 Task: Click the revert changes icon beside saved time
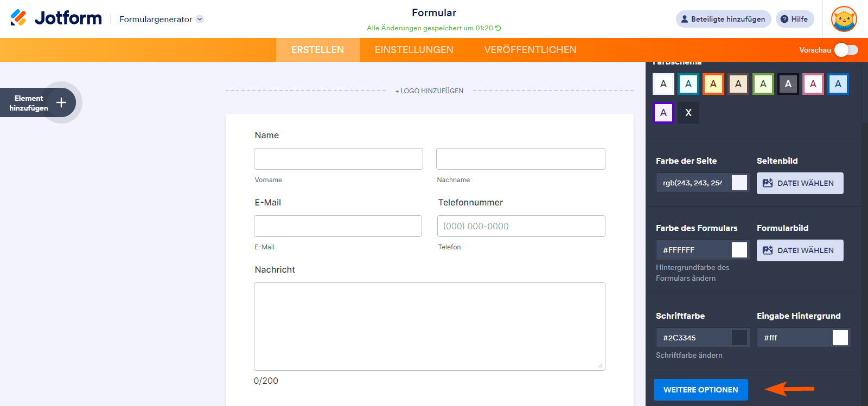click(498, 28)
